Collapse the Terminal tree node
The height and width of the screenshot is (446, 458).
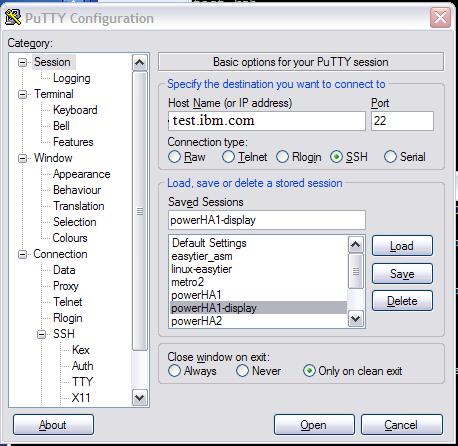tap(22, 94)
